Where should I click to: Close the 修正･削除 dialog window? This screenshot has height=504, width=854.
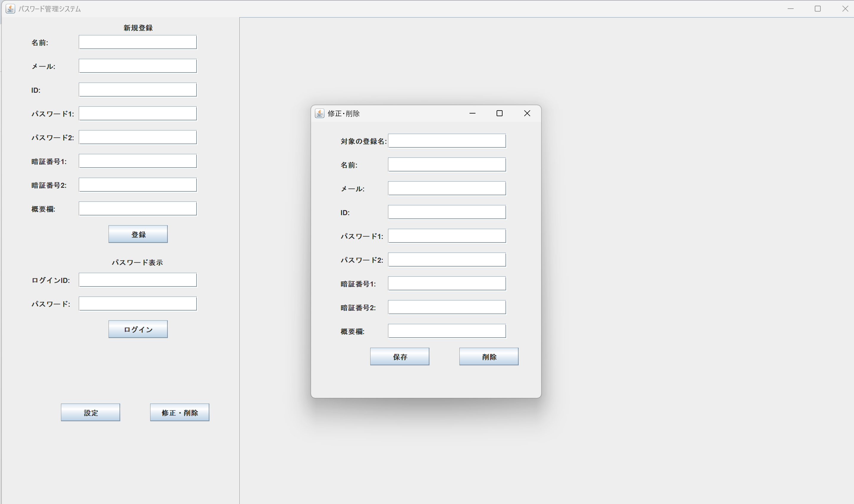coord(527,114)
